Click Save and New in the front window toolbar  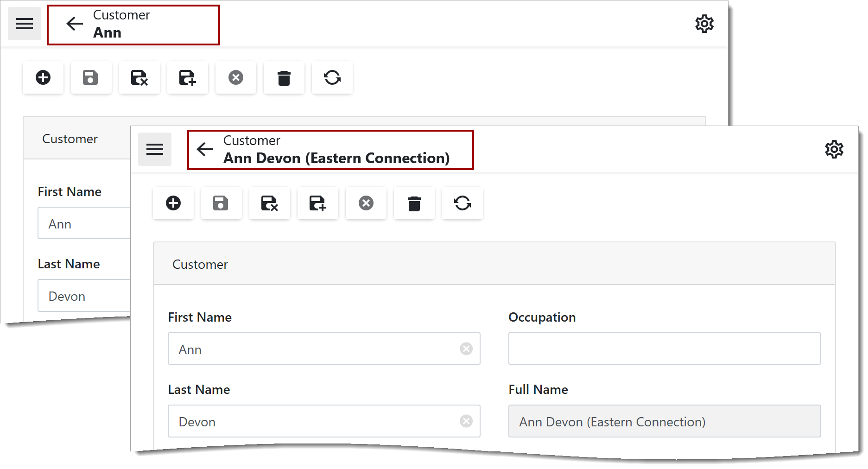pyautogui.click(x=317, y=203)
